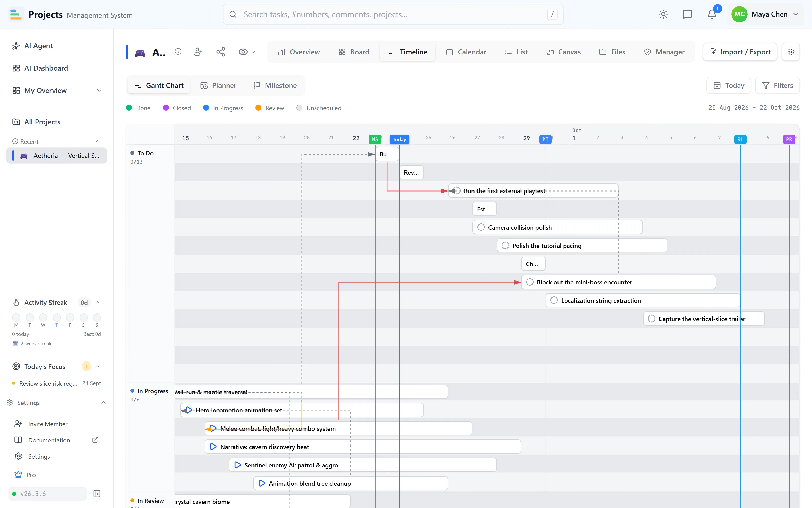Click the MS milestone marker

pos(375,139)
